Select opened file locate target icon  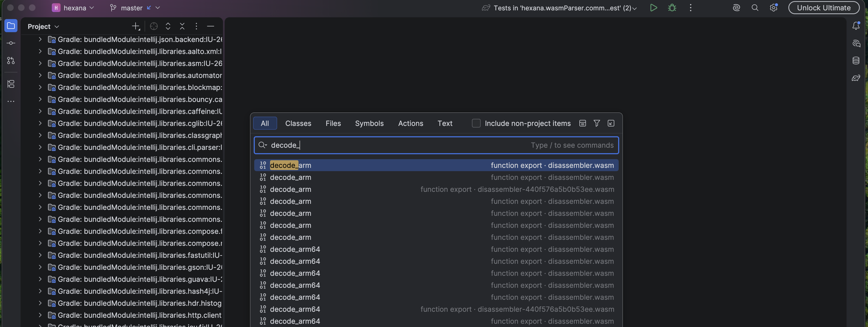click(154, 26)
